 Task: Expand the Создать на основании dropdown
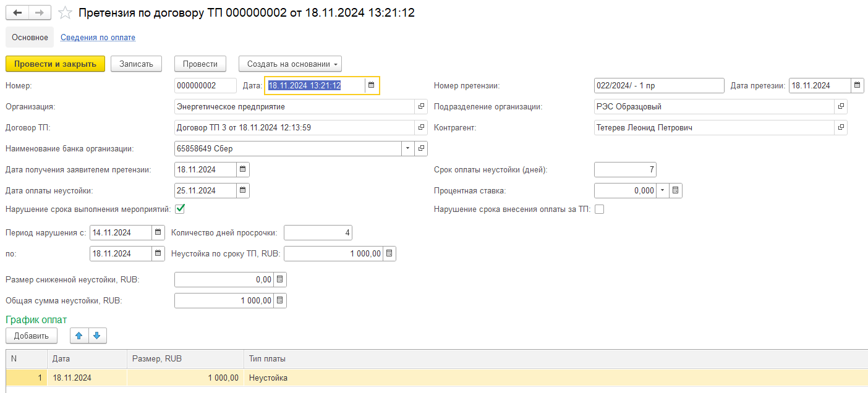[290, 64]
